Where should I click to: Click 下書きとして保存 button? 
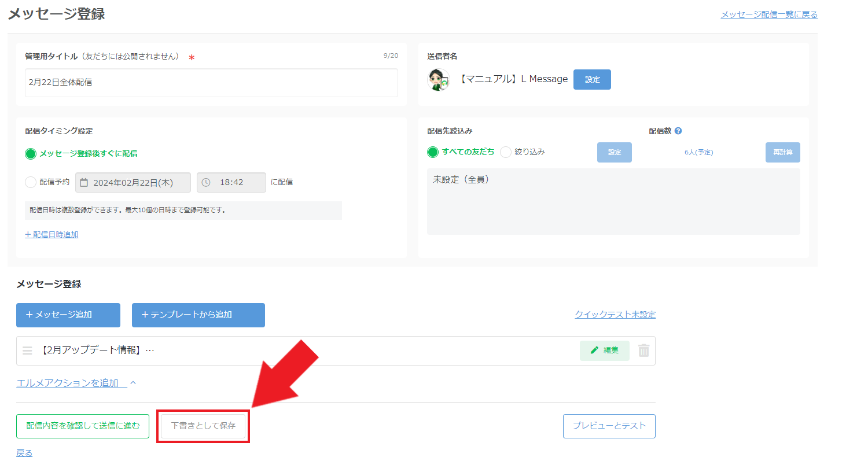click(203, 426)
